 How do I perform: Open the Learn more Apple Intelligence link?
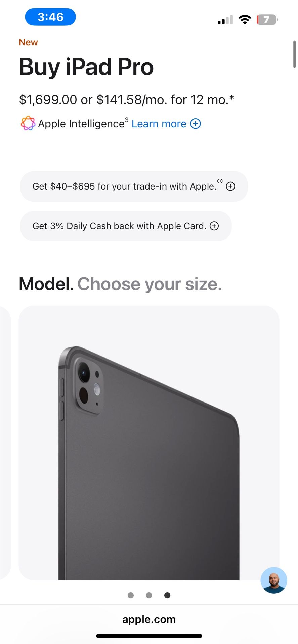(x=159, y=124)
